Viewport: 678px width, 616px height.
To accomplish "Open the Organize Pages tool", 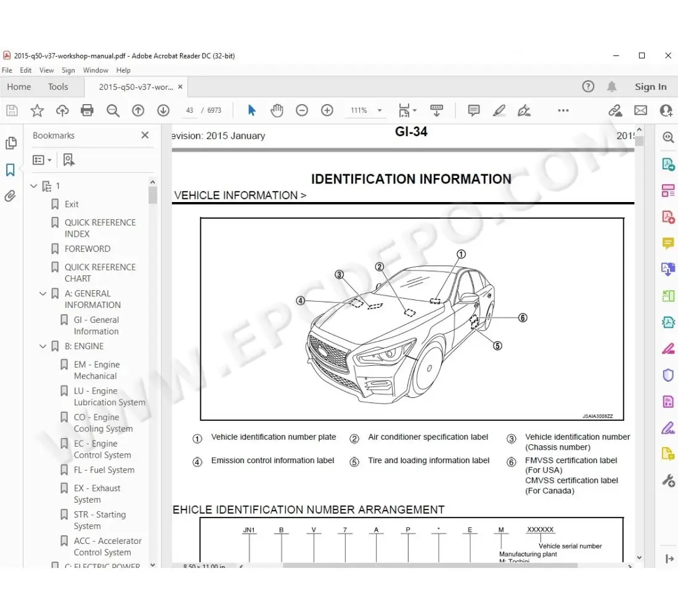I will tap(668, 190).
